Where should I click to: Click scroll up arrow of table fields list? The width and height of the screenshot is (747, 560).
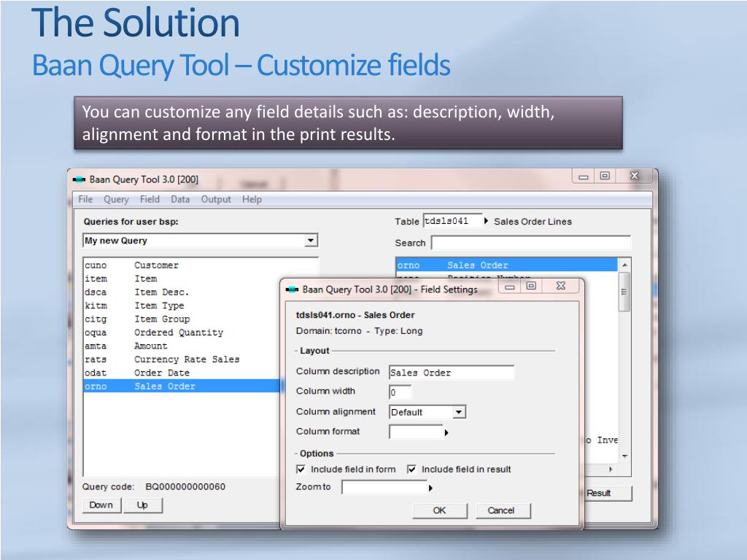click(x=624, y=265)
